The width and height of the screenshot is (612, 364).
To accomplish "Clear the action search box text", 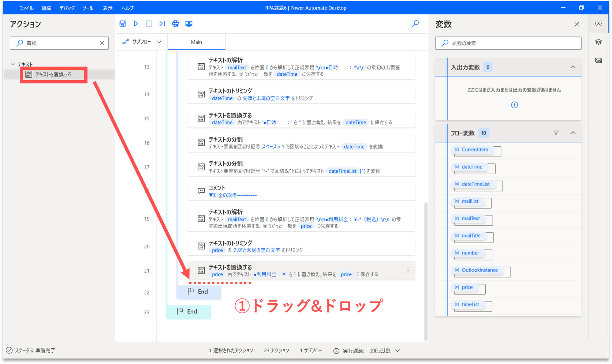I will (102, 43).
